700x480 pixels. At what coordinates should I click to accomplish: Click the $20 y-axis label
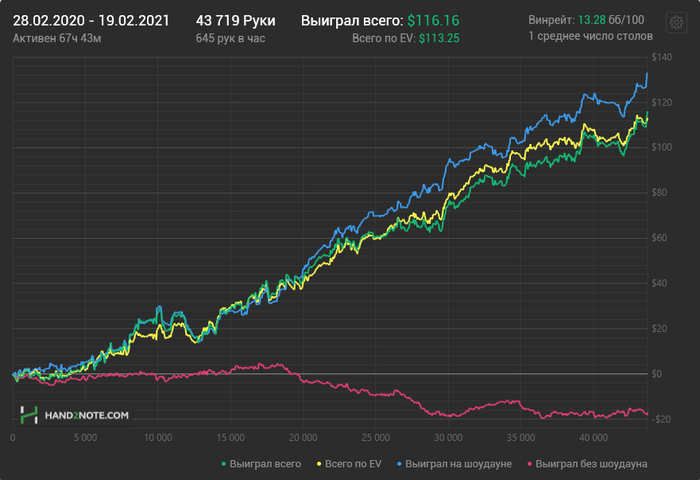pyautogui.click(x=659, y=329)
